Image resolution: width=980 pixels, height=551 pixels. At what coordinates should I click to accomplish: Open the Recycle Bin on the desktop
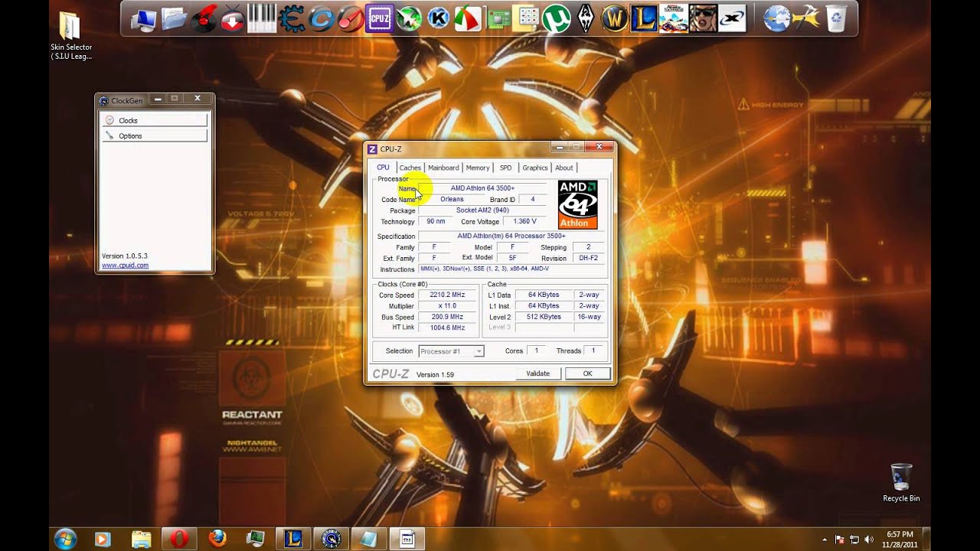coord(901,482)
